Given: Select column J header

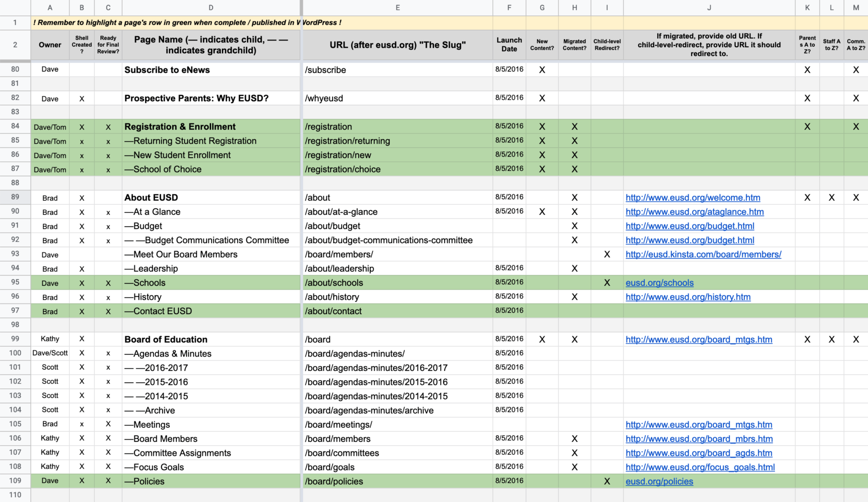Looking at the screenshot, I should pos(709,8).
